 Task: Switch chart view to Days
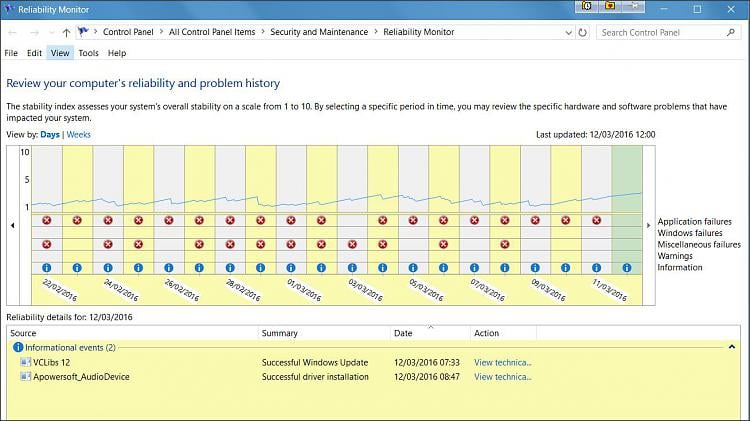(50, 134)
